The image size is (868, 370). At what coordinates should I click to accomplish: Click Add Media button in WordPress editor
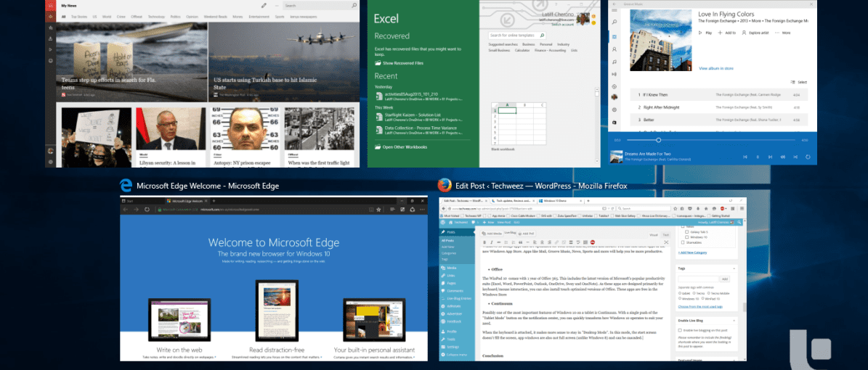tap(491, 234)
